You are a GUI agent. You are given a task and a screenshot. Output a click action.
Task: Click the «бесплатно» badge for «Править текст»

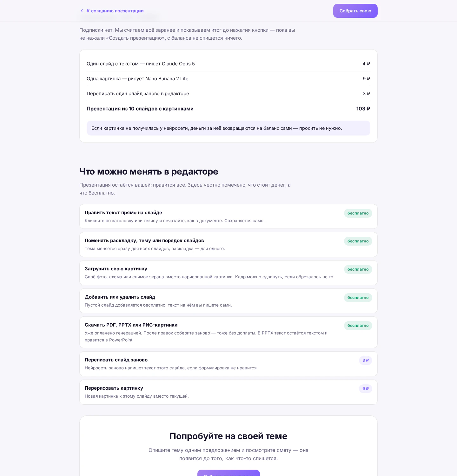coord(358,213)
